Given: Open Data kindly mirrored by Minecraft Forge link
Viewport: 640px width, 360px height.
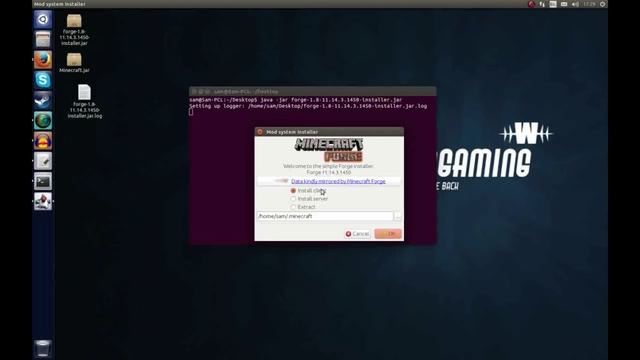Looking at the screenshot, I should [x=338, y=181].
